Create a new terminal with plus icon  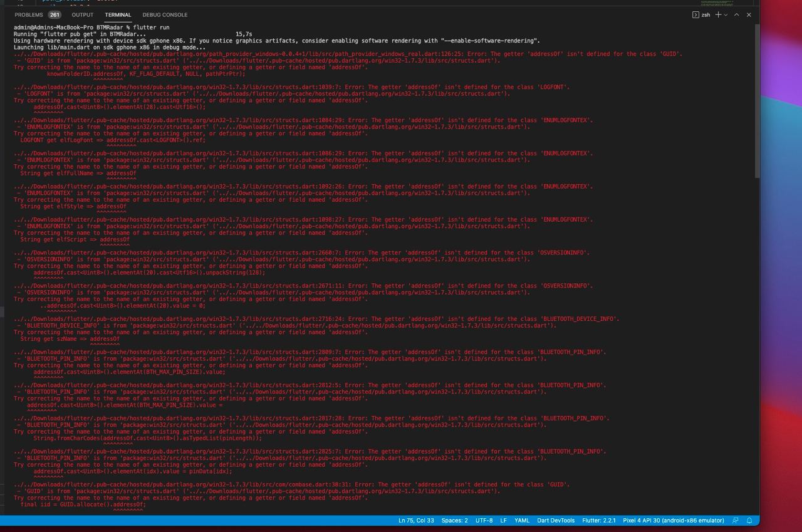718,14
